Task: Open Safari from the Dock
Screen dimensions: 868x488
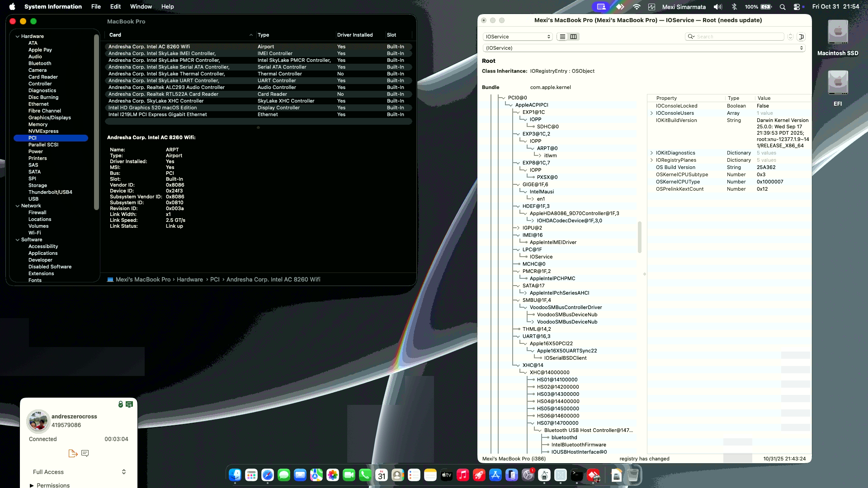Action: click(x=268, y=475)
